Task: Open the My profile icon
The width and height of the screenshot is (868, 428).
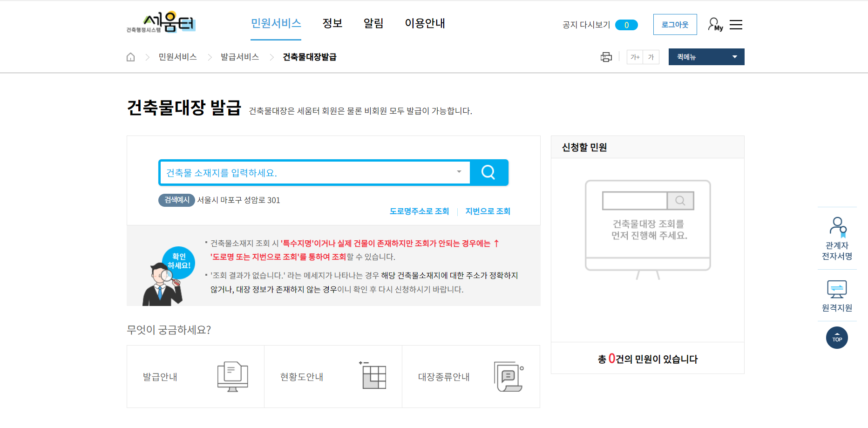Action: coord(714,24)
